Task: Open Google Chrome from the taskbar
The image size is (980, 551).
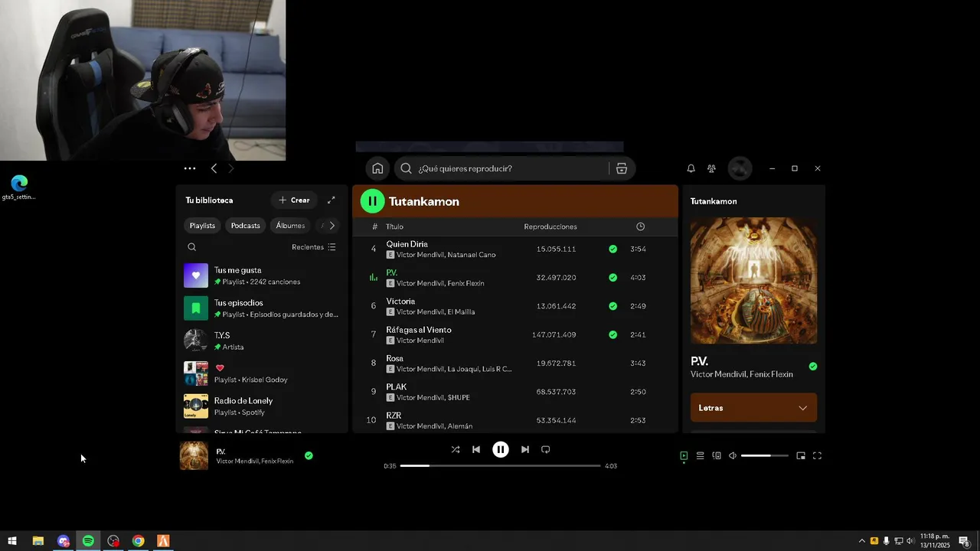Action: point(138,541)
